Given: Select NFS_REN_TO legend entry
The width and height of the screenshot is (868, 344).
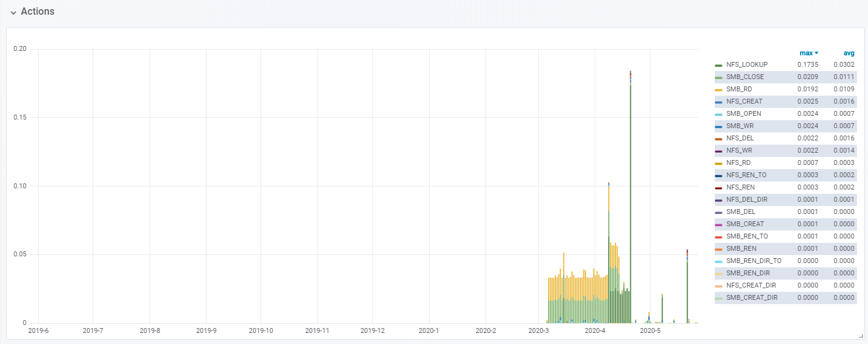Looking at the screenshot, I should click(x=746, y=175).
